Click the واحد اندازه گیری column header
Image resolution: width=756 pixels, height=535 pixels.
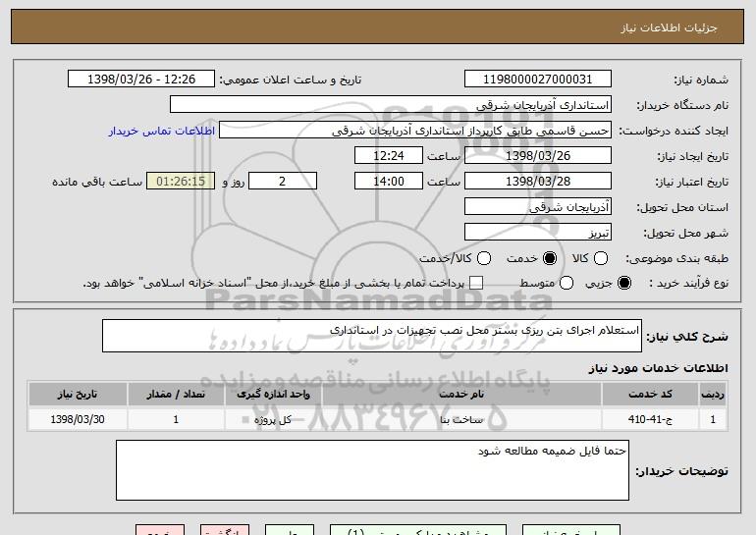click(273, 395)
